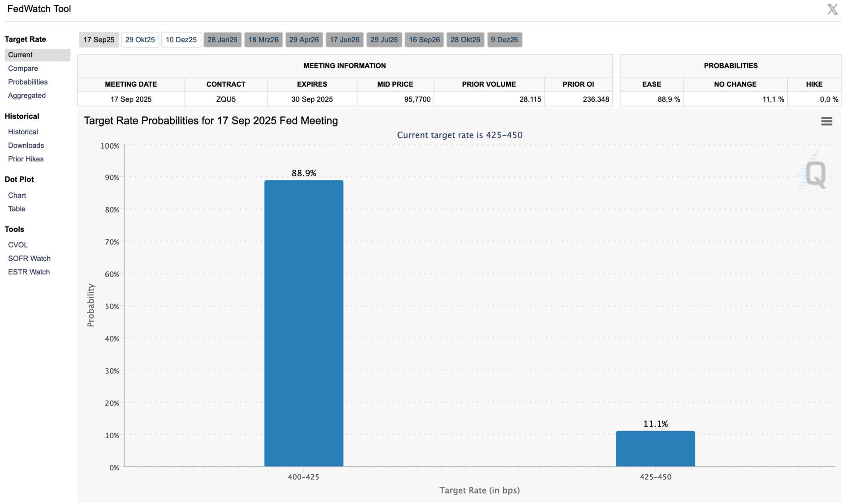Click the 17 Sep 2025 meeting date cell
The height and width of the screenshot is (504, 860).
pyautogui.click(x=131, y=99)
